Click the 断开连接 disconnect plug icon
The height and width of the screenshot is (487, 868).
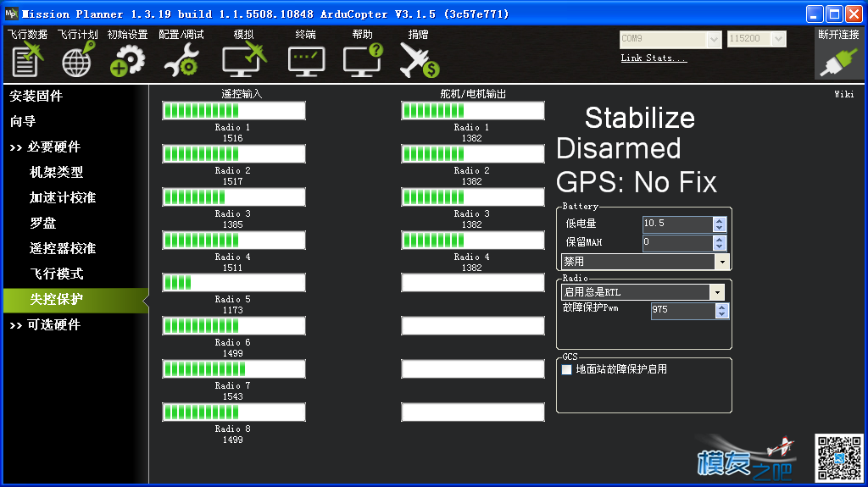(838, 63)
